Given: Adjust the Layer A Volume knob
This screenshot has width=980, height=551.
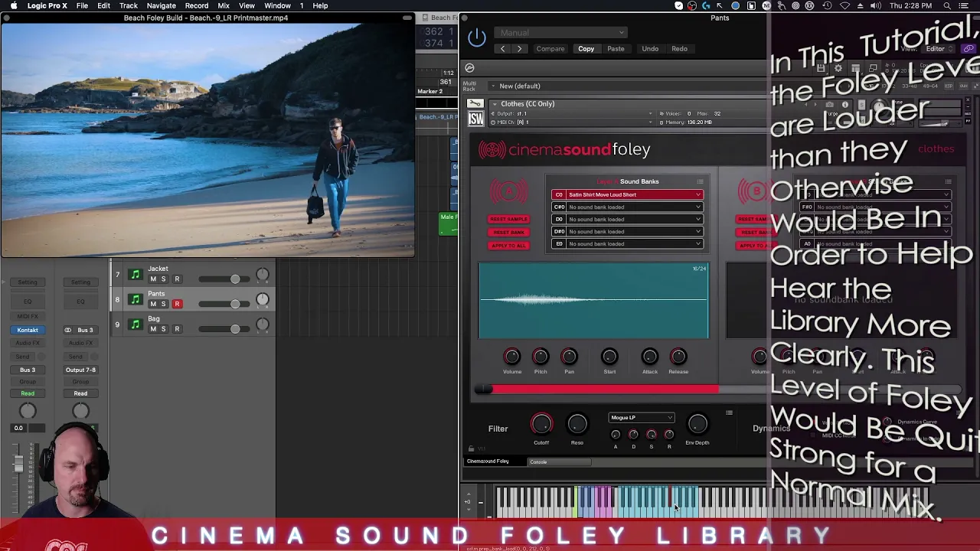Looking at the screenshot, I should [x=511, y=356].
